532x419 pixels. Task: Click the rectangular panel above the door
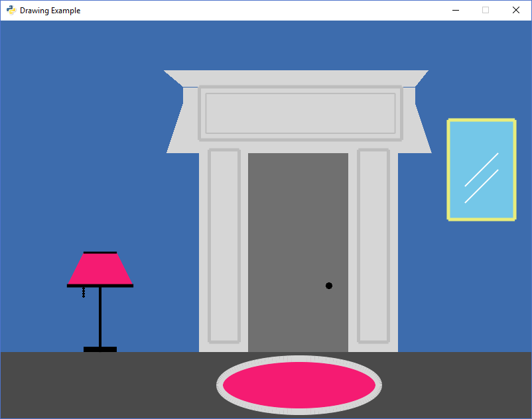coord(300,113)
